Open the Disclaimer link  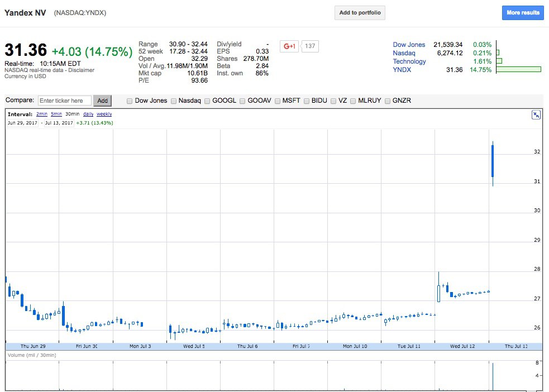[x=81, y=70]
